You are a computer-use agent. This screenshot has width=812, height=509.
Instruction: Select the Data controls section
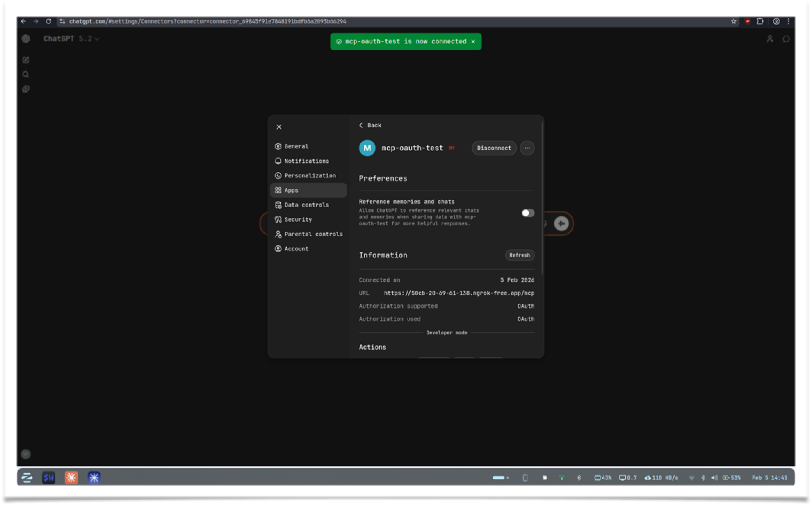pyautogui.click(x=307, y=205)
